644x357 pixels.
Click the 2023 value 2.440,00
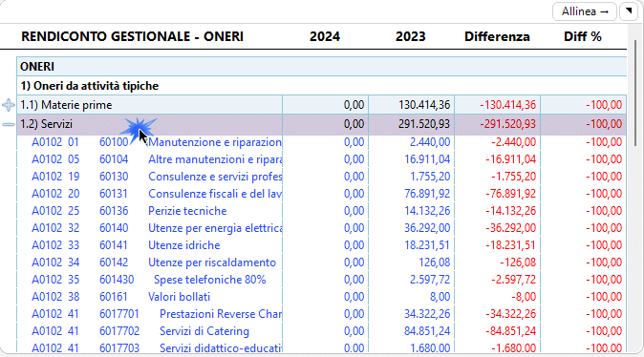[x=430, y=142]
